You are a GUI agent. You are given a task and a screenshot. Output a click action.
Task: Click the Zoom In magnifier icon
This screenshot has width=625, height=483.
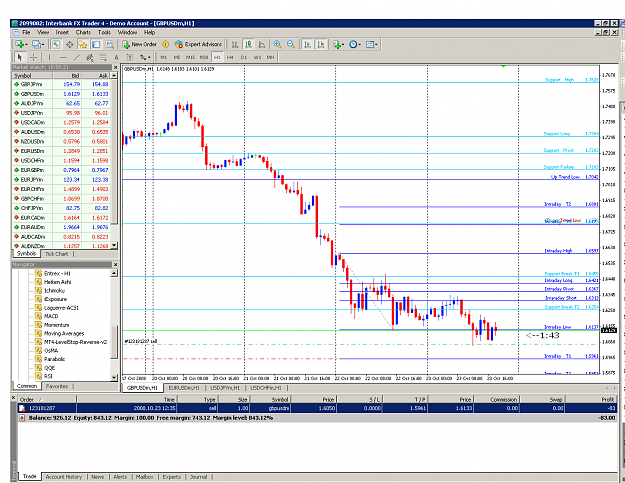(277, 44)
